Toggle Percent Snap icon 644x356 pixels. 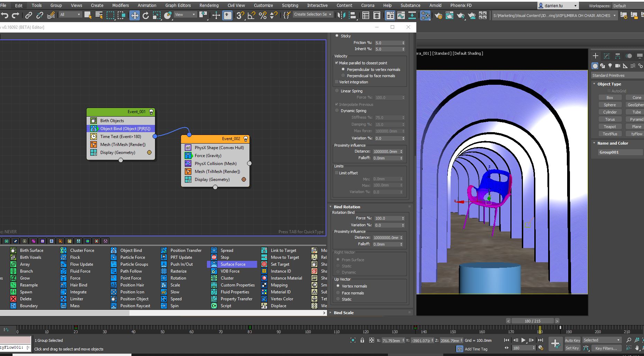coord(263,15)
